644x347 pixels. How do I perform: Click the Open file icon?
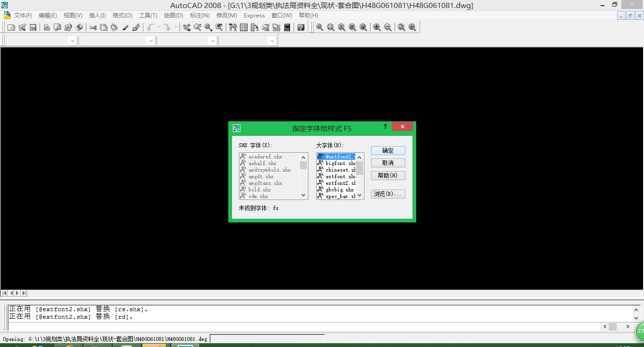22,27
